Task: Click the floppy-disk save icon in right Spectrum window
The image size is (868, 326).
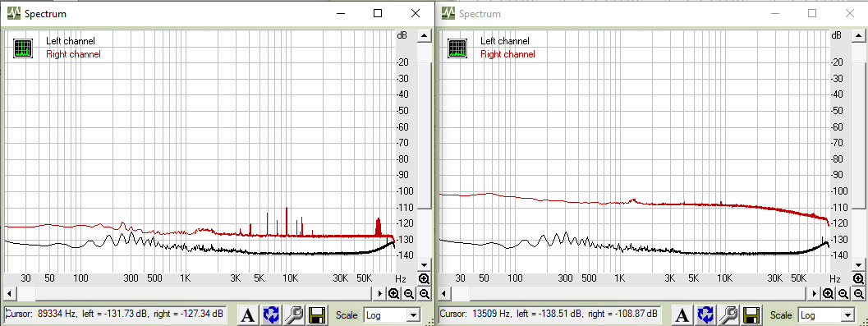Action: coord(751,315)
